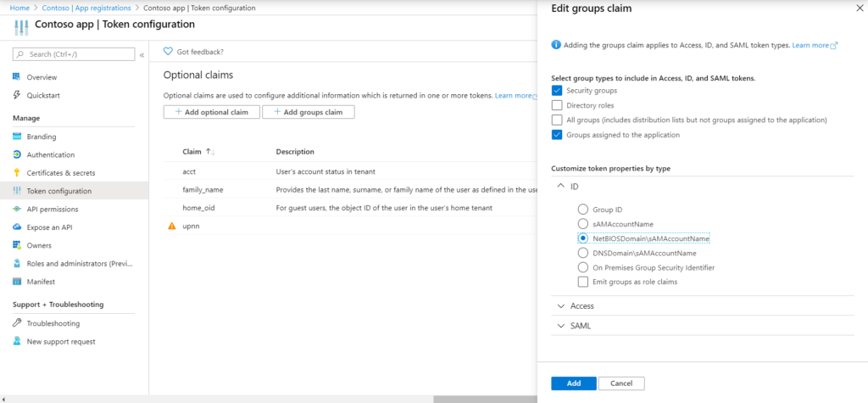Image resolution: width=868 pixels, height=403 pixels.
Task: Uncheck the Security groups checkbox
Action: (x=557, y=91)
